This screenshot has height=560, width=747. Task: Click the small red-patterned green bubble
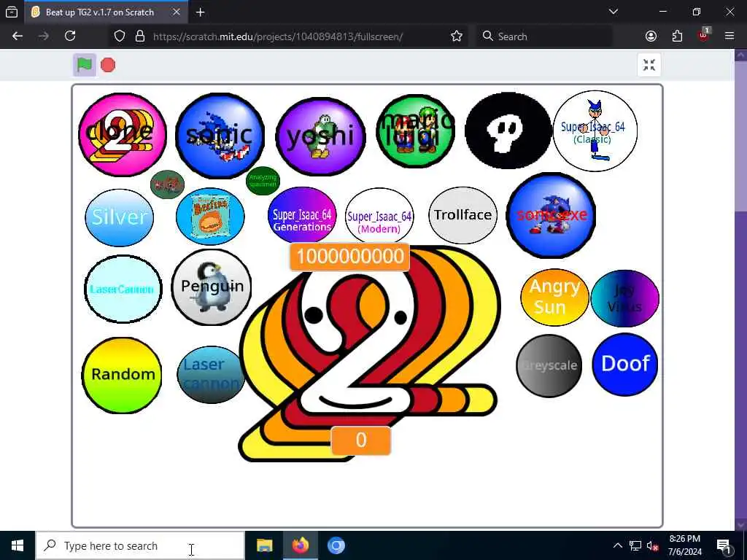[x=167, y=184]
